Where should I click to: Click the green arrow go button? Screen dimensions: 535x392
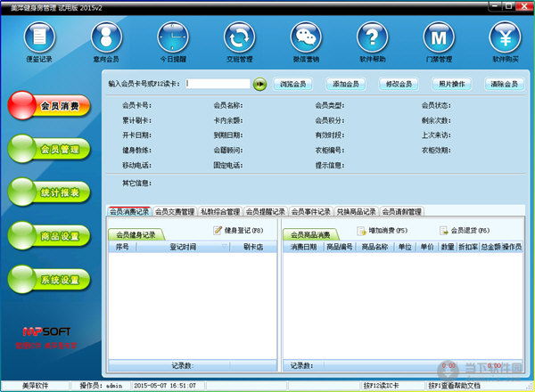coord(260,84)
